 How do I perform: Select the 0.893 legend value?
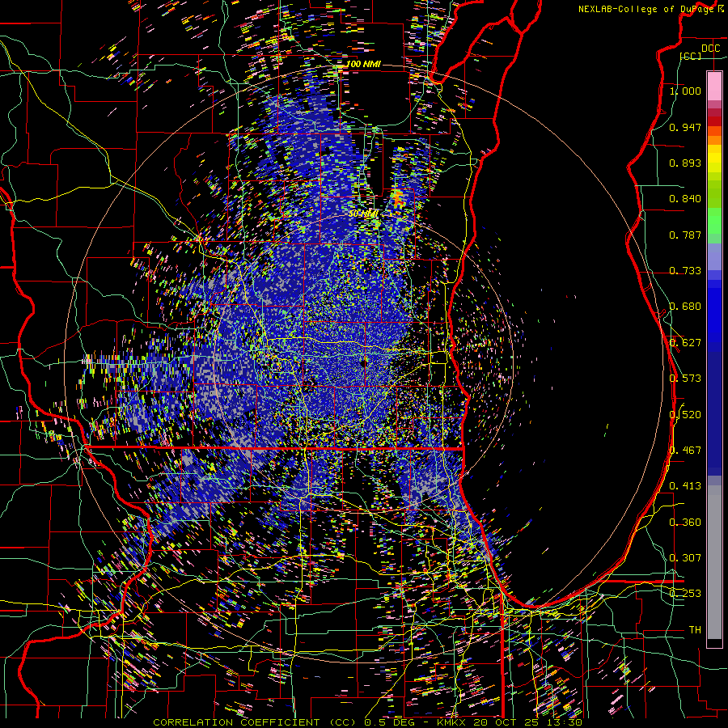point(685,163)
